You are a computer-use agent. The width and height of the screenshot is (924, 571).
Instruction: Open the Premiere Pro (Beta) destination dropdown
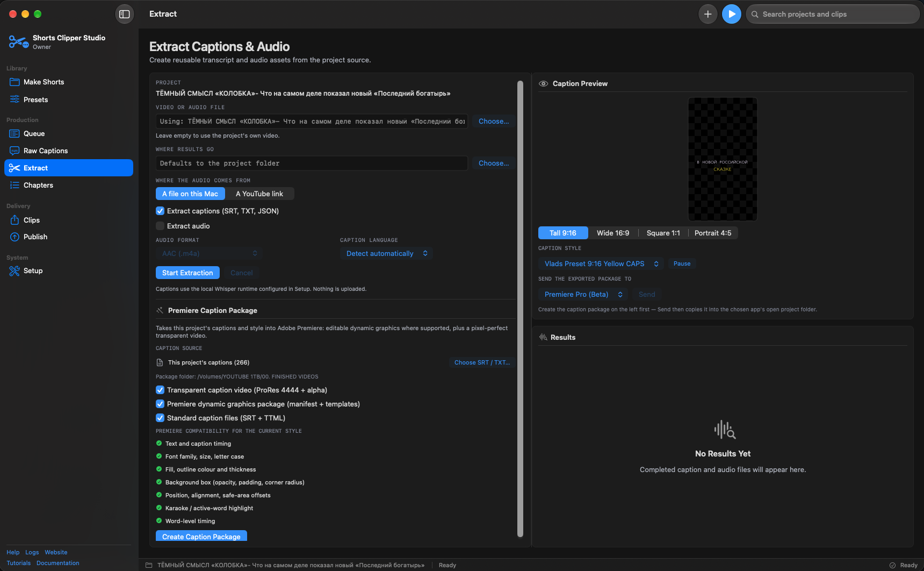click(583, 295)
